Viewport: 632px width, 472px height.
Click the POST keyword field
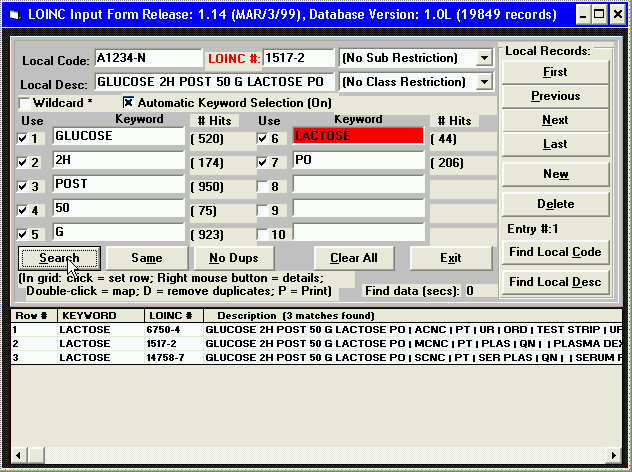(118, 184)
